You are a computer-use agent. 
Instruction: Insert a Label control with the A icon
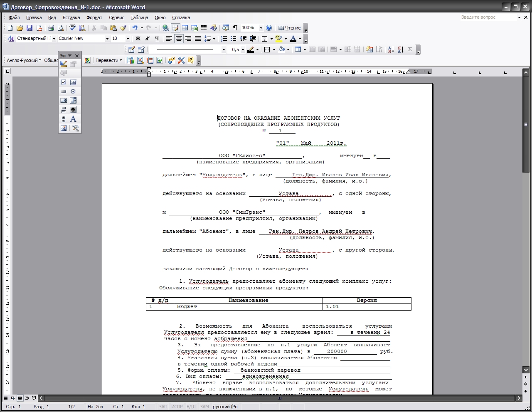73,119
